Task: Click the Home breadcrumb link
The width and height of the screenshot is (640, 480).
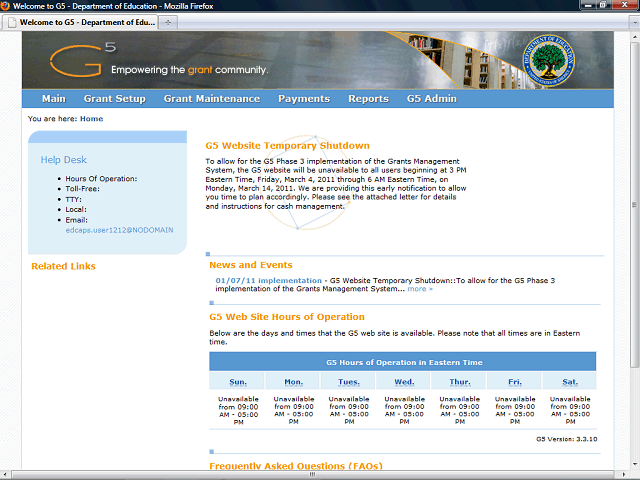Action: pos(91,119)
